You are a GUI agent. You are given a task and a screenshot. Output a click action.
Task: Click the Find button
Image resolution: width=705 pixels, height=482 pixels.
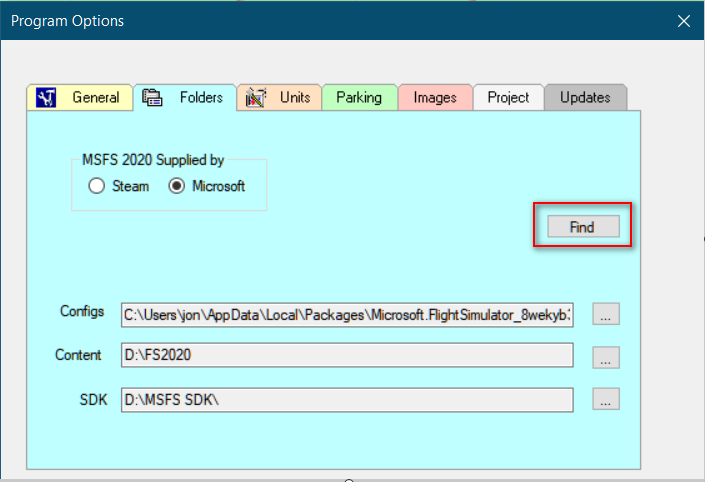[583, 227]
